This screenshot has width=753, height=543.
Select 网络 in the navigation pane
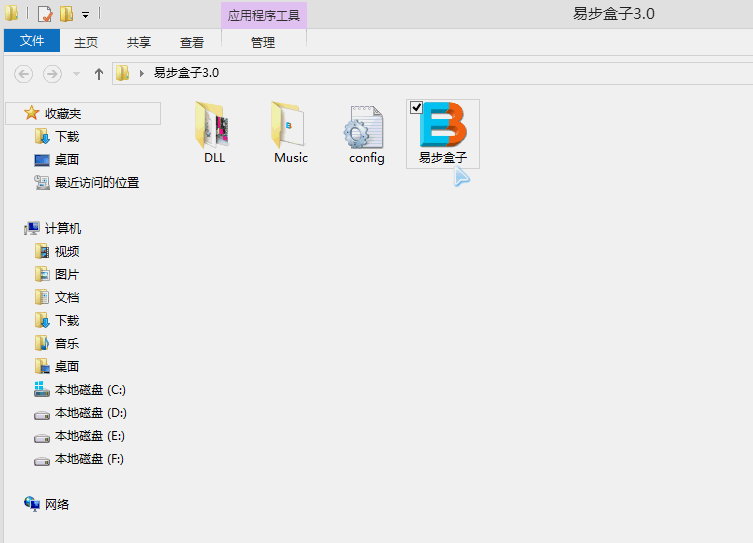point(57,505)
